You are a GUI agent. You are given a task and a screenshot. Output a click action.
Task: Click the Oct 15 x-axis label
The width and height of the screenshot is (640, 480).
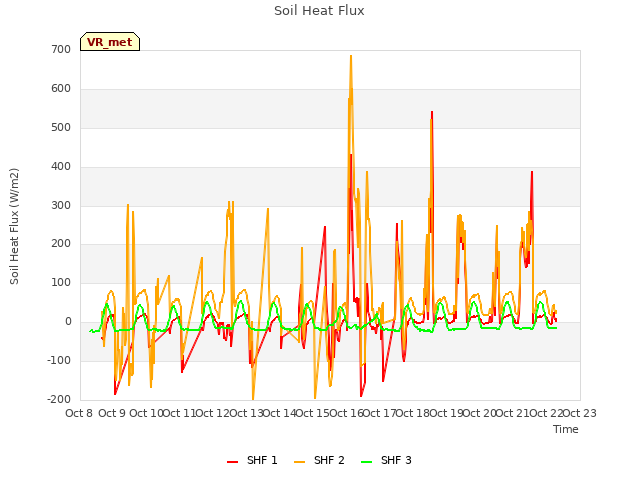[313, 413]
